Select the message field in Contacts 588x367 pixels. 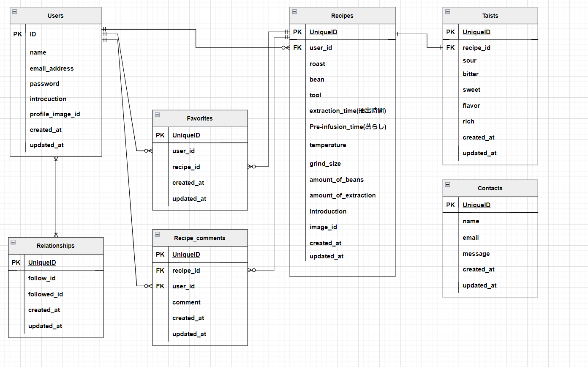point(476,253)
